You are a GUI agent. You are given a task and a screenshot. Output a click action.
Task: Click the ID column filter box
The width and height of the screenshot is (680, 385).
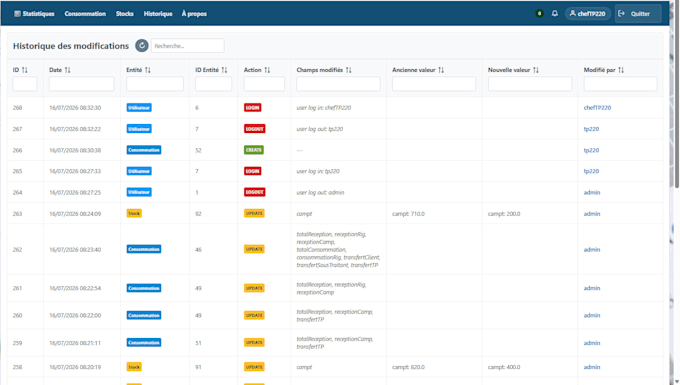25,84
